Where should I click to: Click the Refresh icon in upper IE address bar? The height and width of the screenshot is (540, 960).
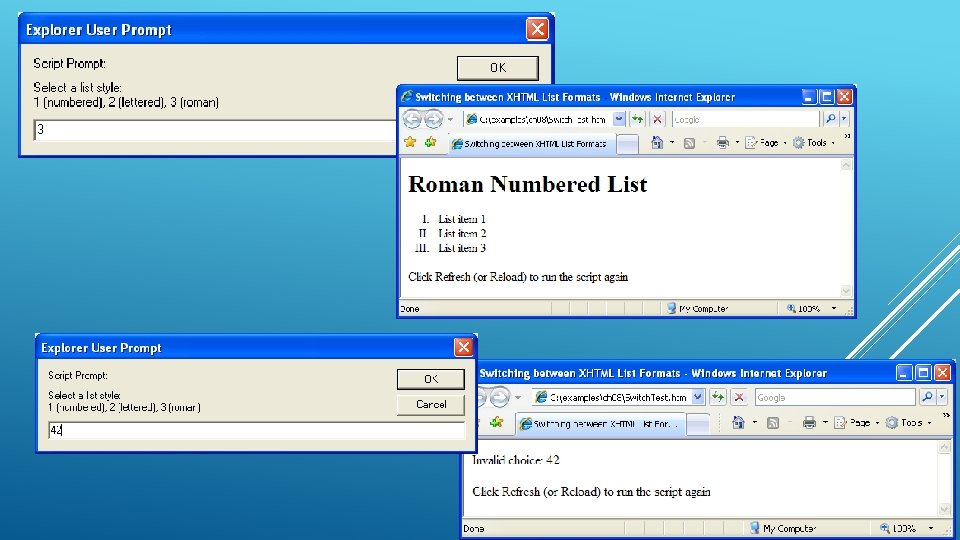pyautogui.click(x=637, y=119)
